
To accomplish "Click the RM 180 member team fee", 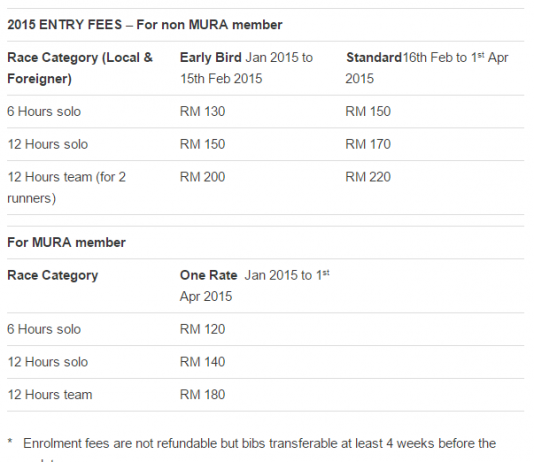I will point(202,395).
